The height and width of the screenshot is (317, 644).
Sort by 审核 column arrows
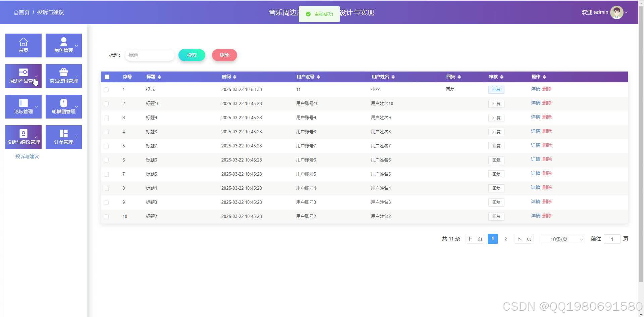point(502,77)
